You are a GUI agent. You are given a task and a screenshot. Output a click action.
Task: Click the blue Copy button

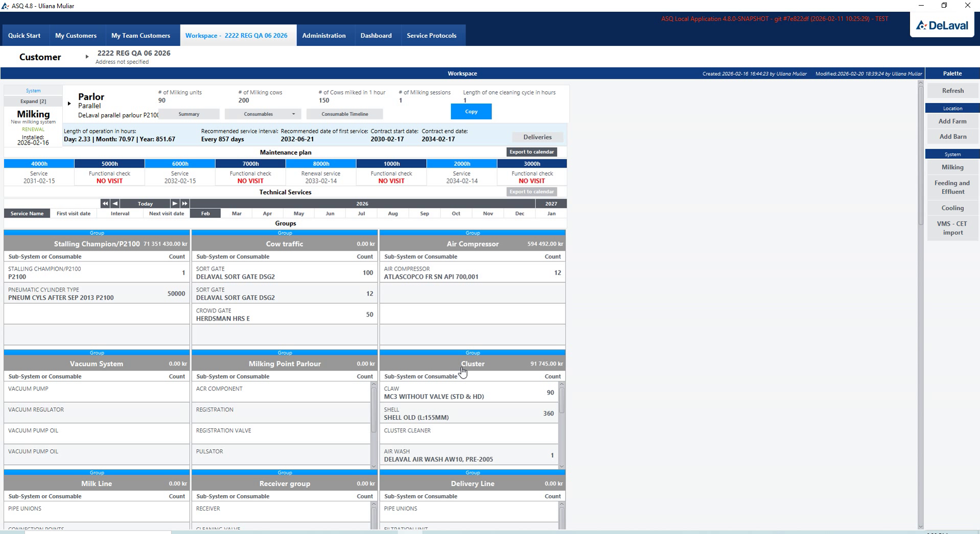coord(471,111)
